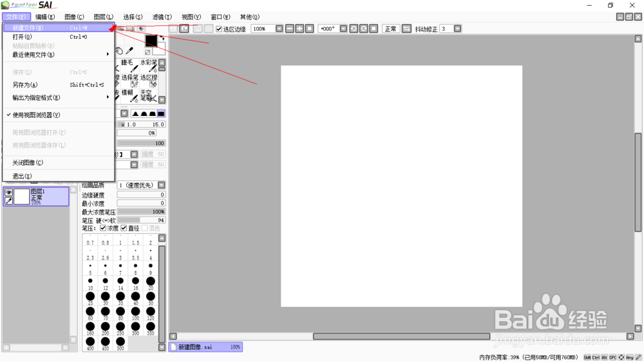Click the canvas vertical scrollbar thumb
The image size is (644, 362).
(x=638, y=182)
